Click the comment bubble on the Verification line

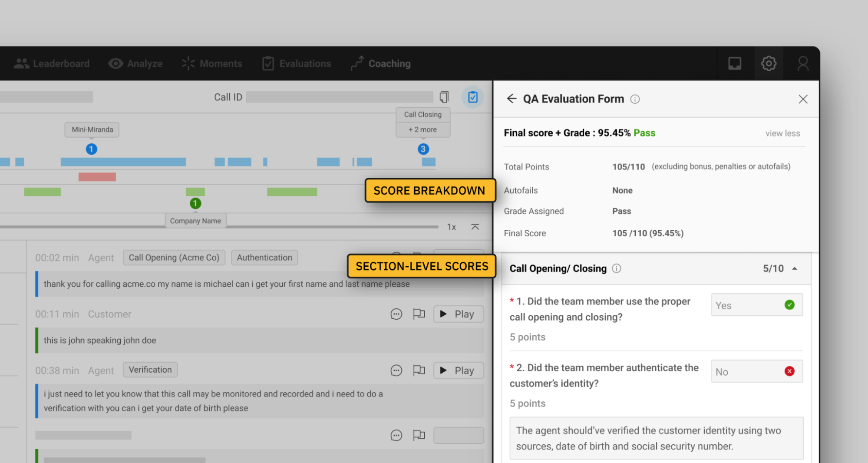click(396, 370)
